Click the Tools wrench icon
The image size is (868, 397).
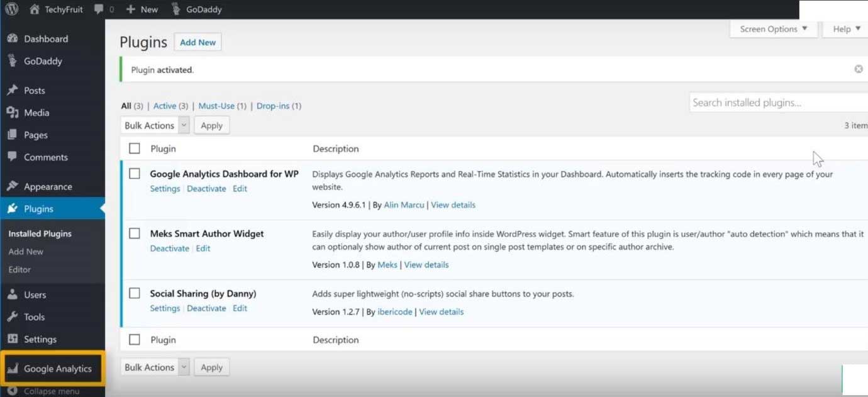click(12, 317)
